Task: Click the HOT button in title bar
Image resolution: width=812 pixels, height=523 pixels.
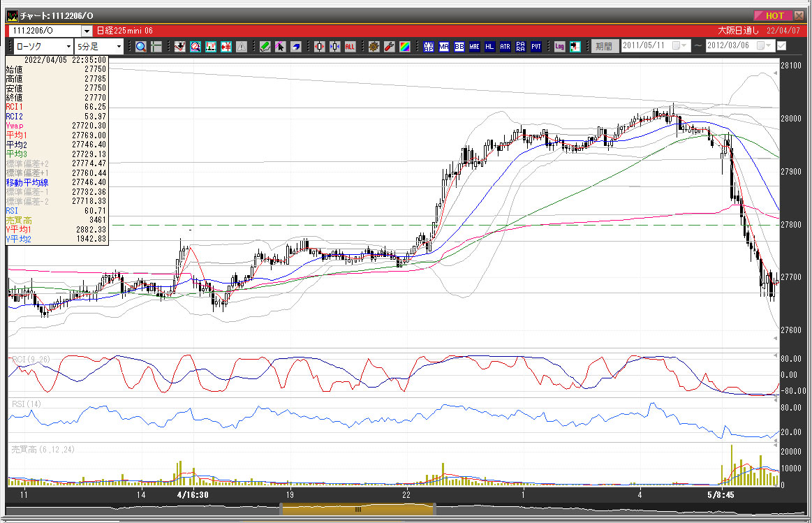Action: [x=772, y=15]
